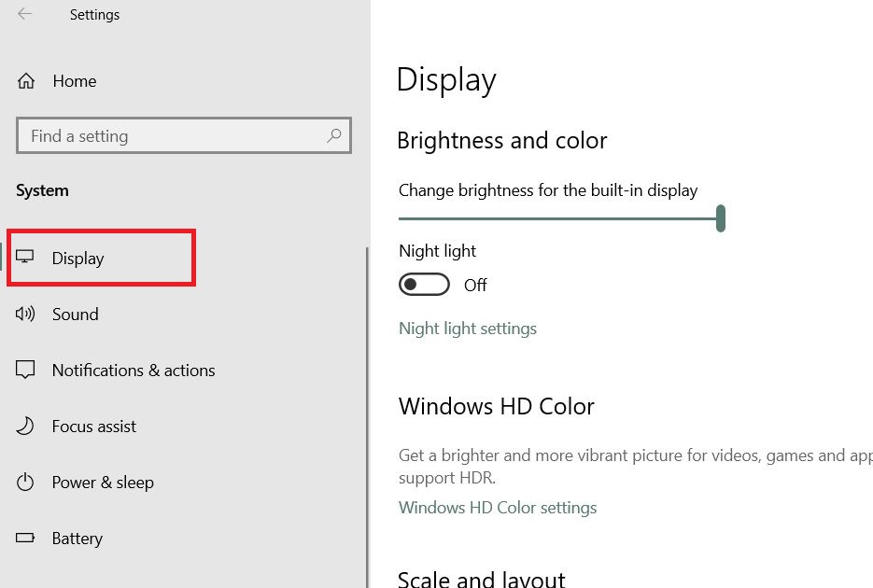
Task: Click the Display monitor icon
Action: (24, 257)
